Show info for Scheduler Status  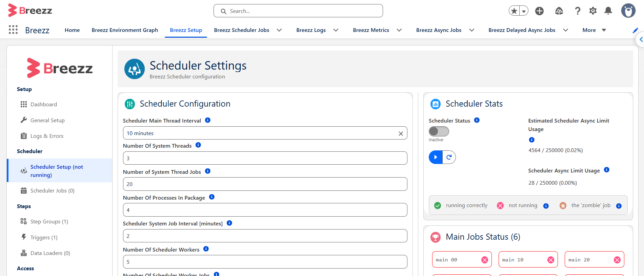click(x=477, y=120)
